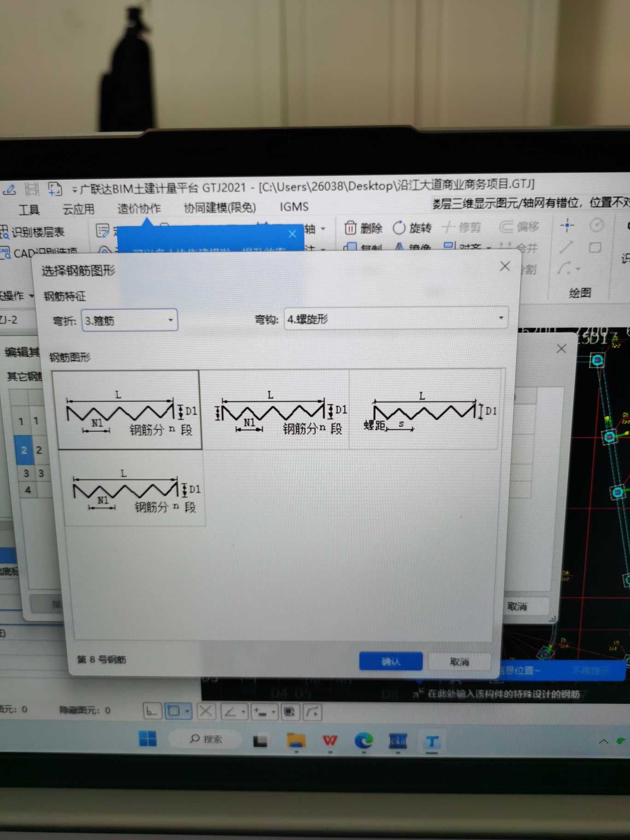Screen dimensions: 630x840
Task: Click the 修剪 trim tool
Action: click(x=461, y=227)
